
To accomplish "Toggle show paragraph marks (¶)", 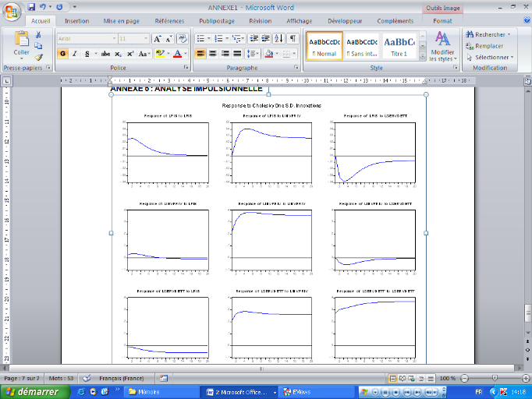I will (x=293, y=38).
